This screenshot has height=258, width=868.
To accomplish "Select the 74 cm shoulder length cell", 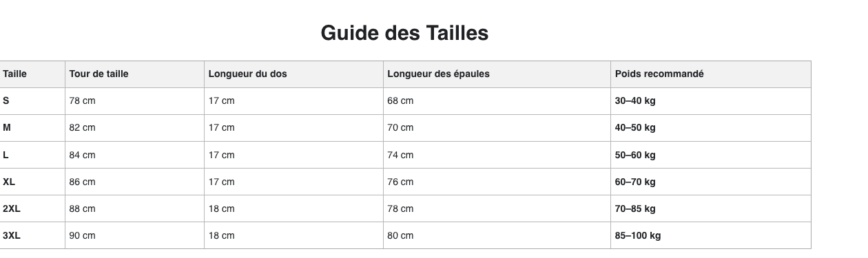I will pyautogui.click(x=497, y=155).
